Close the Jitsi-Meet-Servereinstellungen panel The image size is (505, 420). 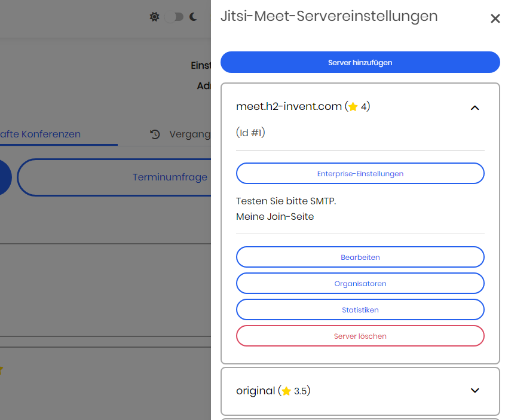pos(495,19)
